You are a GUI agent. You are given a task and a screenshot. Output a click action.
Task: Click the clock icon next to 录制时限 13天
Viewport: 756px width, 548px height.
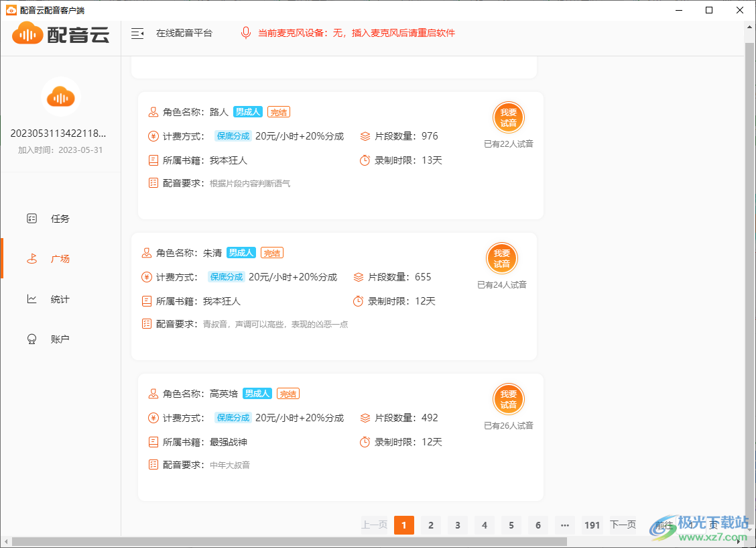click(x=364, y=160)
